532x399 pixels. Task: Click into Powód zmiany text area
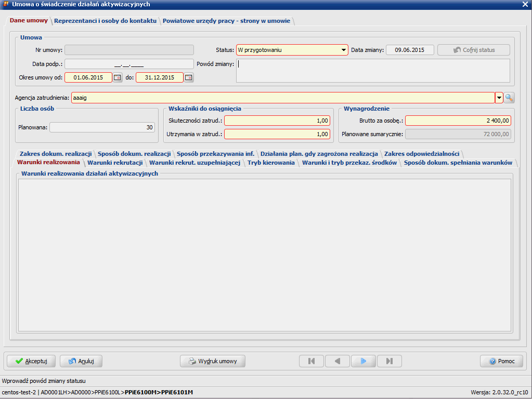coord(373,71)
